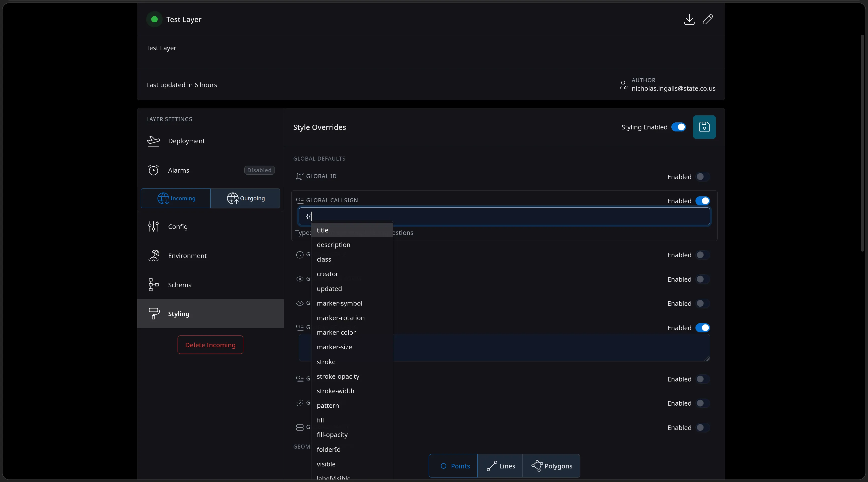Open Schema settings
Screen dimensions: 868x482
click(x=210, y=285)
